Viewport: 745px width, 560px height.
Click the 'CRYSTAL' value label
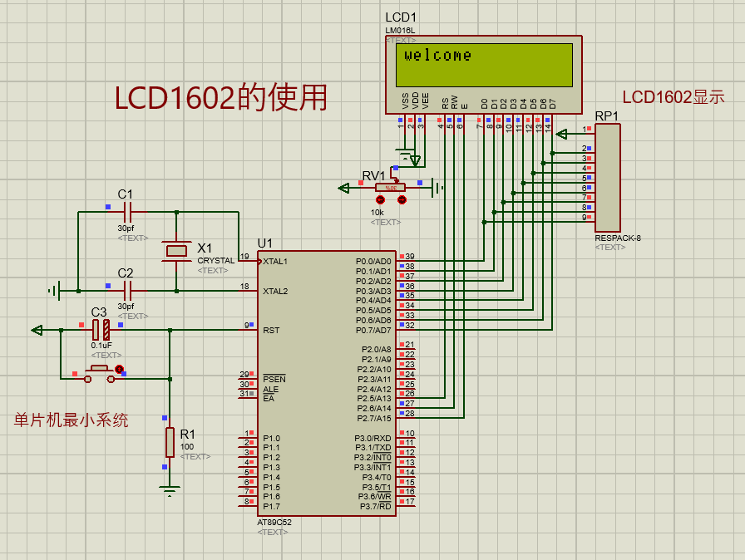pyautogui.click(x=215, y=261)
